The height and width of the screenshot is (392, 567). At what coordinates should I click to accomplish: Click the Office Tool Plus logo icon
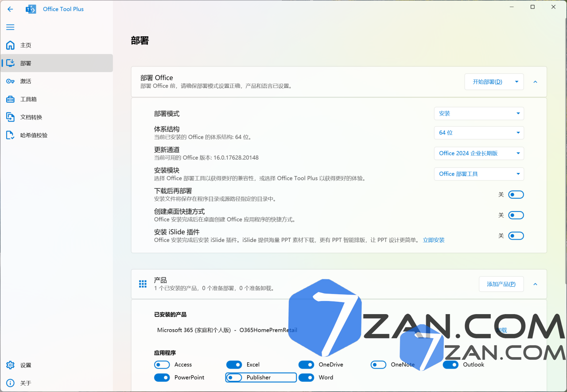tap(31, 9)
